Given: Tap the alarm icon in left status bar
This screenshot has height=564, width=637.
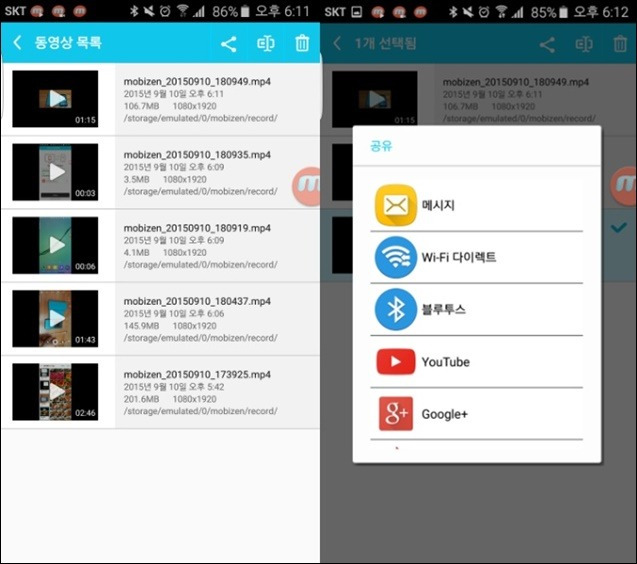Looking at the screenshot, I should tap(165, 11).
